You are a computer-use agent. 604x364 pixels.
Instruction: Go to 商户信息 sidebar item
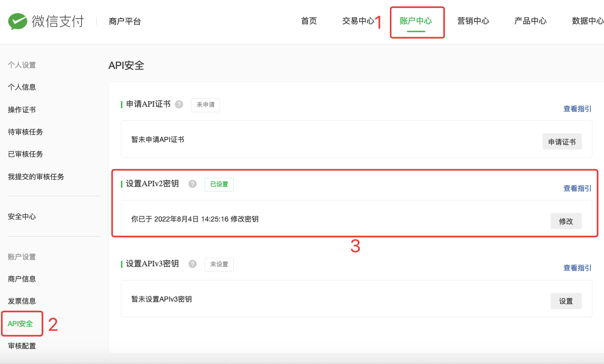coord(22,279)
